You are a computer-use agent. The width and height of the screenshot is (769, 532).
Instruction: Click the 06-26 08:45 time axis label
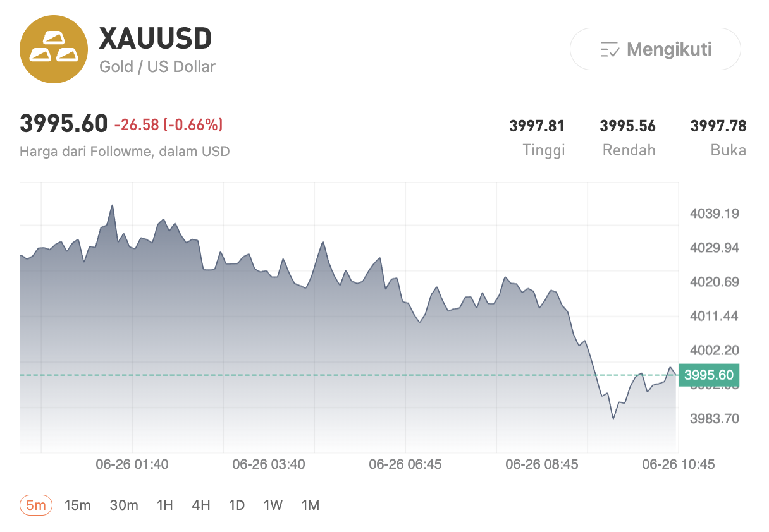point(542,464)
